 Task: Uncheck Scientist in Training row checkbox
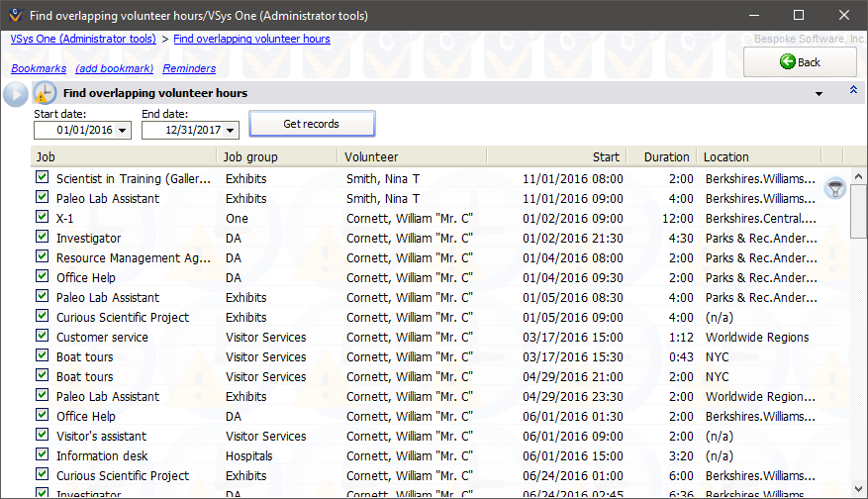[43, 177]
